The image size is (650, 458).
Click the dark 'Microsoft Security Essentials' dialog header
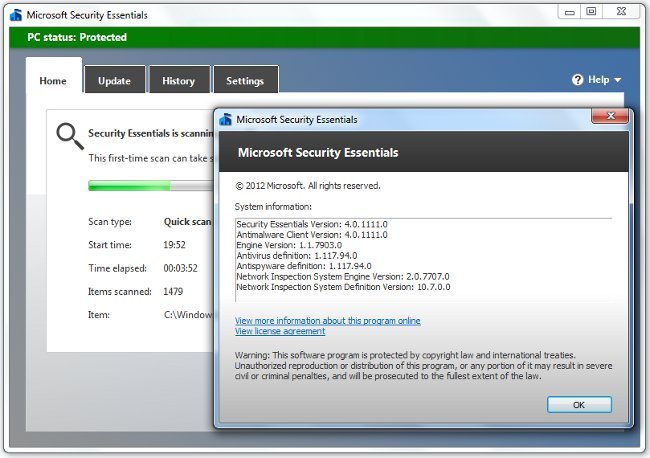tap(423, 152)
